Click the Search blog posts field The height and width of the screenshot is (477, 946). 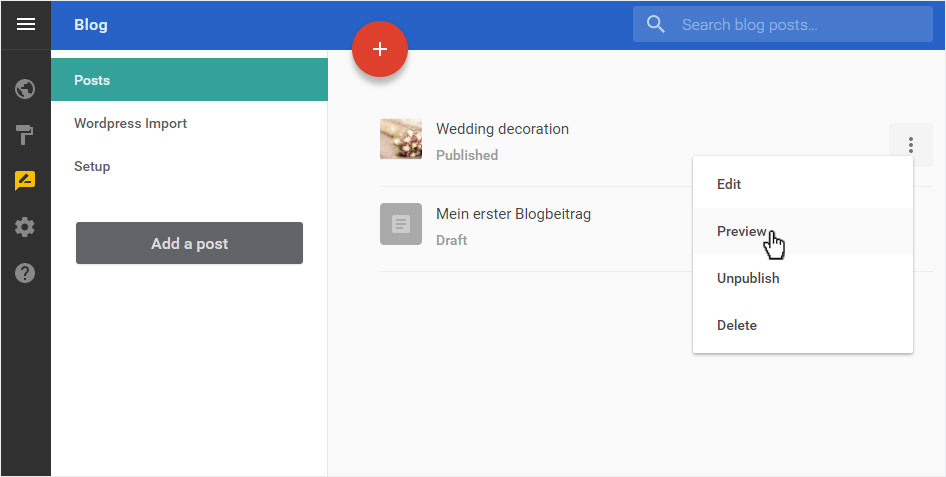[x=783, y=25]
